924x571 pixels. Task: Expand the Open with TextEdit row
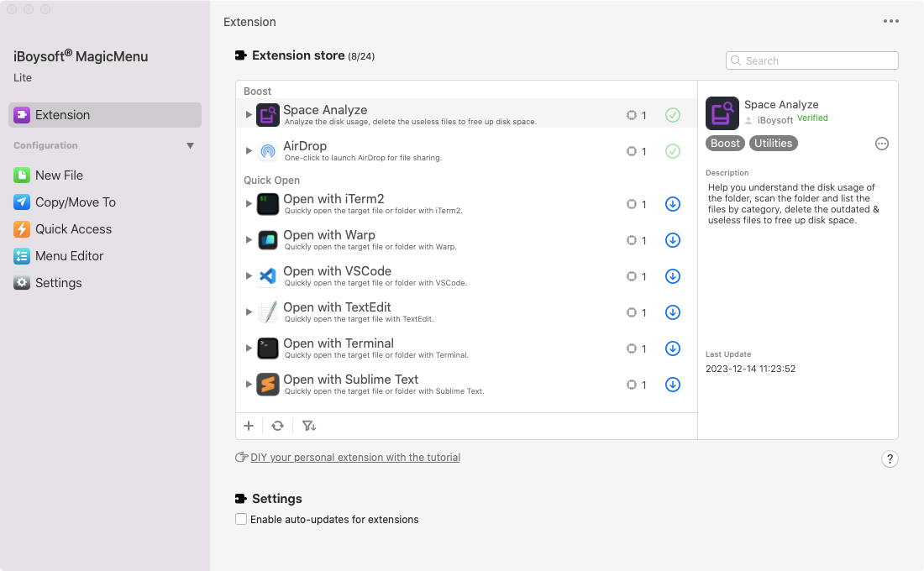click(x=249, y=312)
